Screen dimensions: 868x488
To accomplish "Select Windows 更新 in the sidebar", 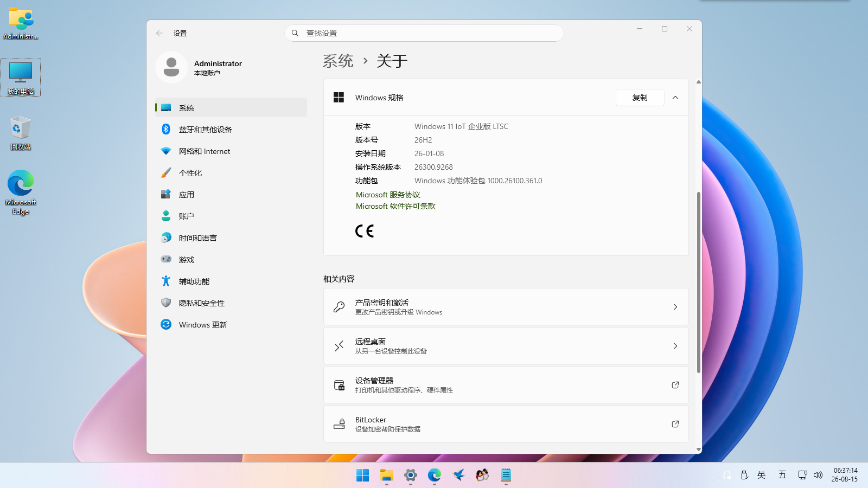I will click(231, 324).
